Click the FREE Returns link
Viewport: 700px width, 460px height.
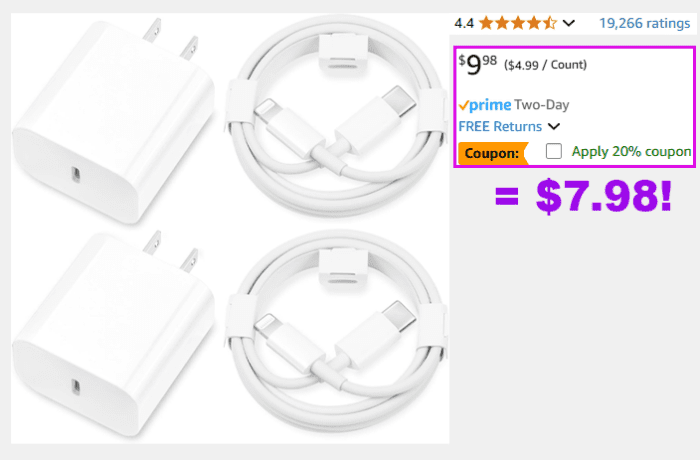(500, 127)
